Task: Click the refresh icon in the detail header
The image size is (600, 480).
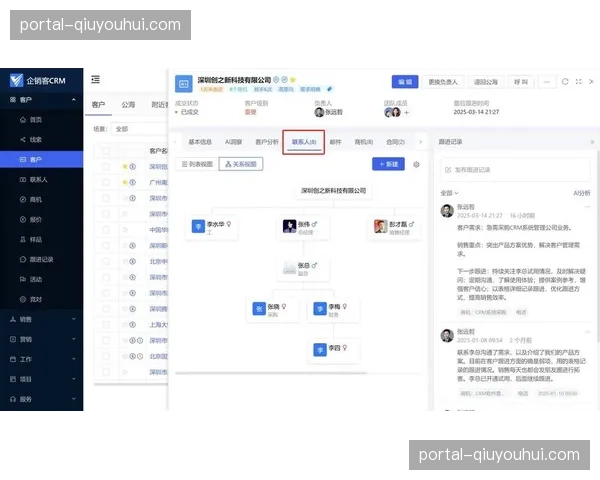Action: click(565, 82)
